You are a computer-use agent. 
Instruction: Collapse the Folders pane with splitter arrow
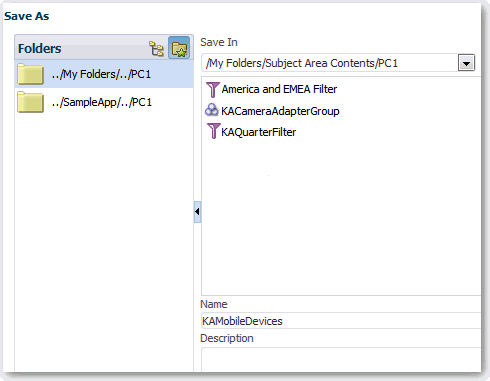[x=197, y=212]
